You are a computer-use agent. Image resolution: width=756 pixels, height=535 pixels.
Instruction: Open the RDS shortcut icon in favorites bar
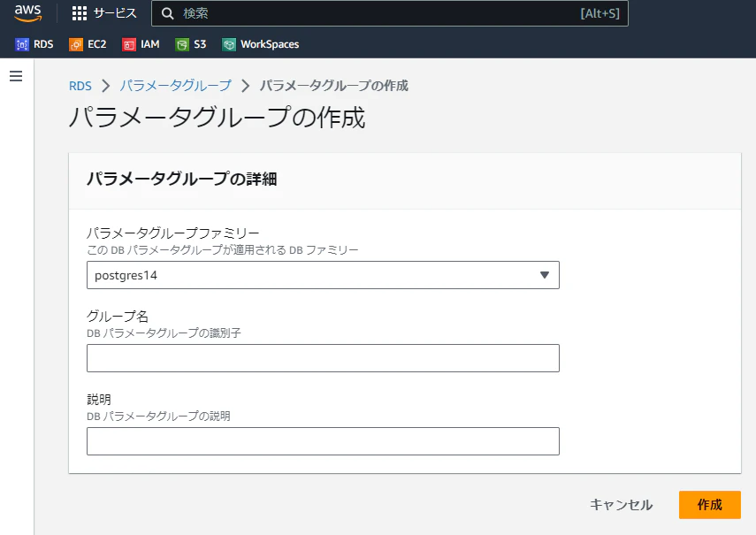[22, 44]
